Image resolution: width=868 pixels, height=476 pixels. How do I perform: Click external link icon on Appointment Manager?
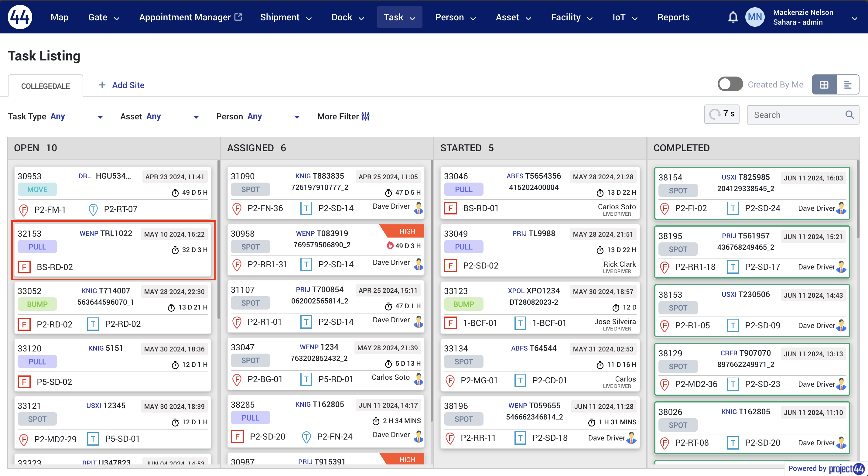point(238,17)
